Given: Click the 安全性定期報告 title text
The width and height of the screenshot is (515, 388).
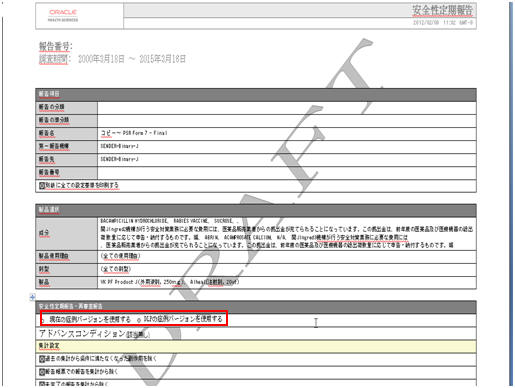Looking at the screenshot, I should pos(442,10).
